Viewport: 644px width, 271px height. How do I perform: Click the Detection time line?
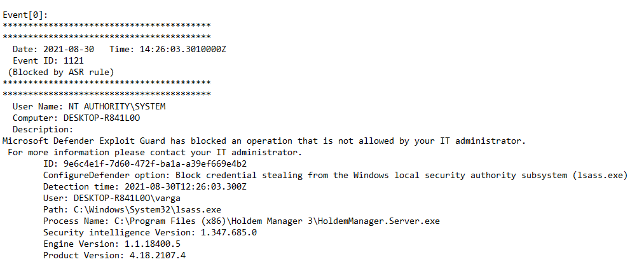144,186
